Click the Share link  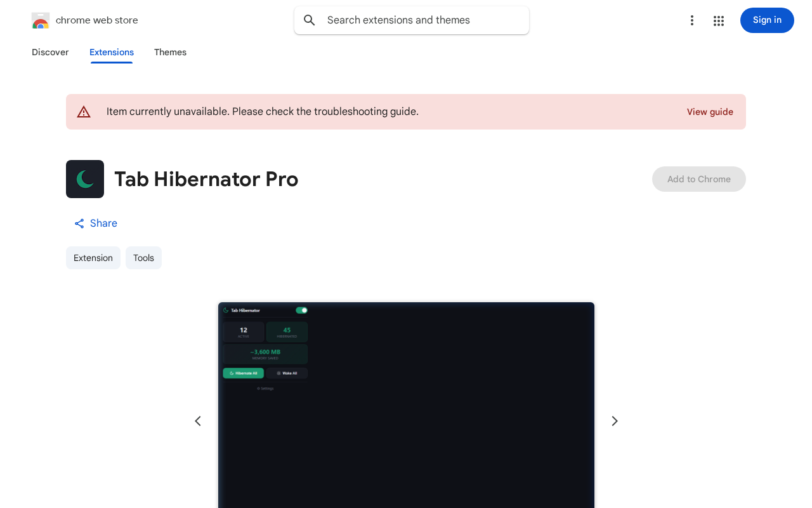click(x=96, y=224)
